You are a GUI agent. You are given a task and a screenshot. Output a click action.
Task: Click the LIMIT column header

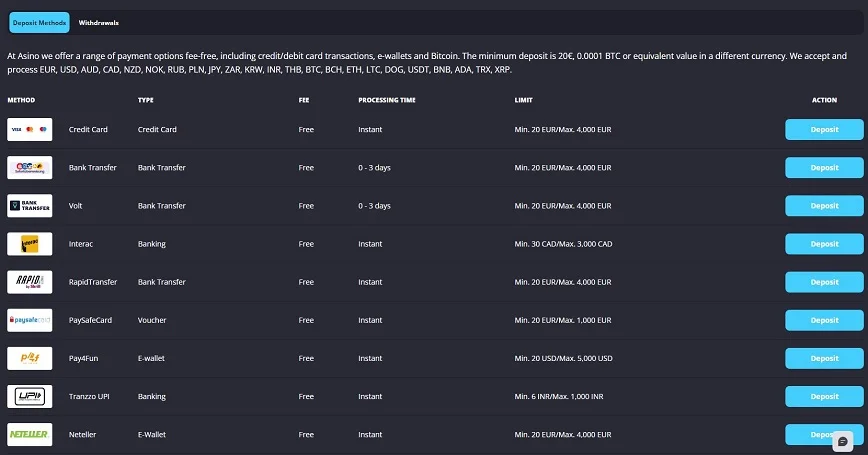(x=523, y=100)
